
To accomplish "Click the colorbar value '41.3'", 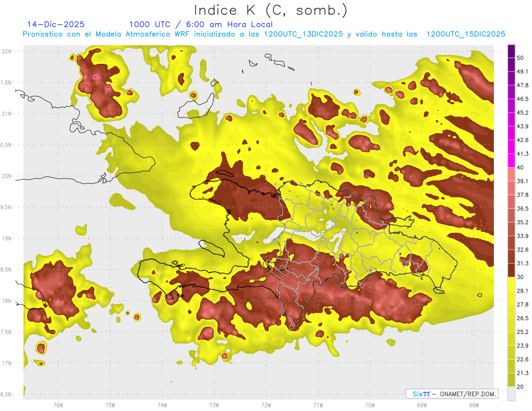I will (x=523, y=154).
